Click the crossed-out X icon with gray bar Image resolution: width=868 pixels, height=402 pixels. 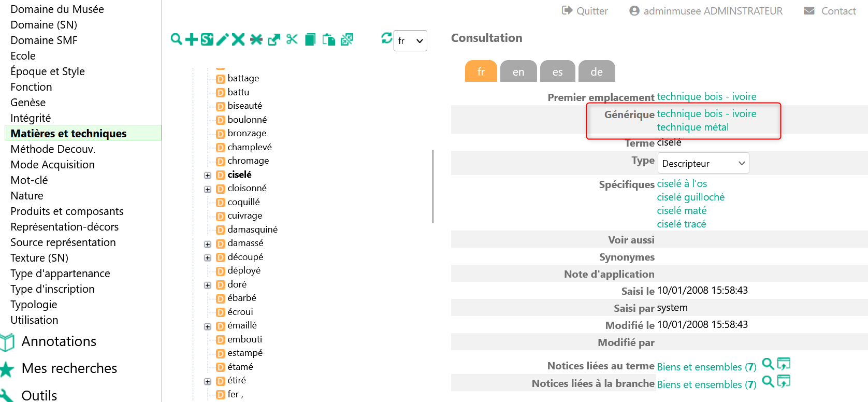[x=256, y=39]
